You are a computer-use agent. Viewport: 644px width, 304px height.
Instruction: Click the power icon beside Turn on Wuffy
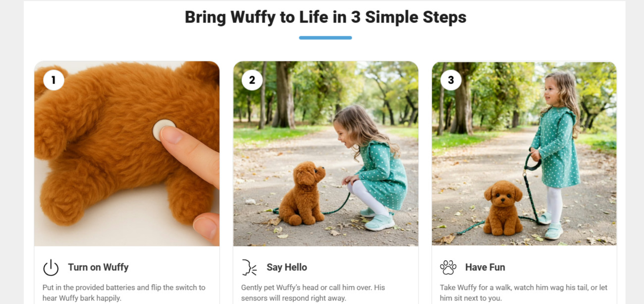51,268
